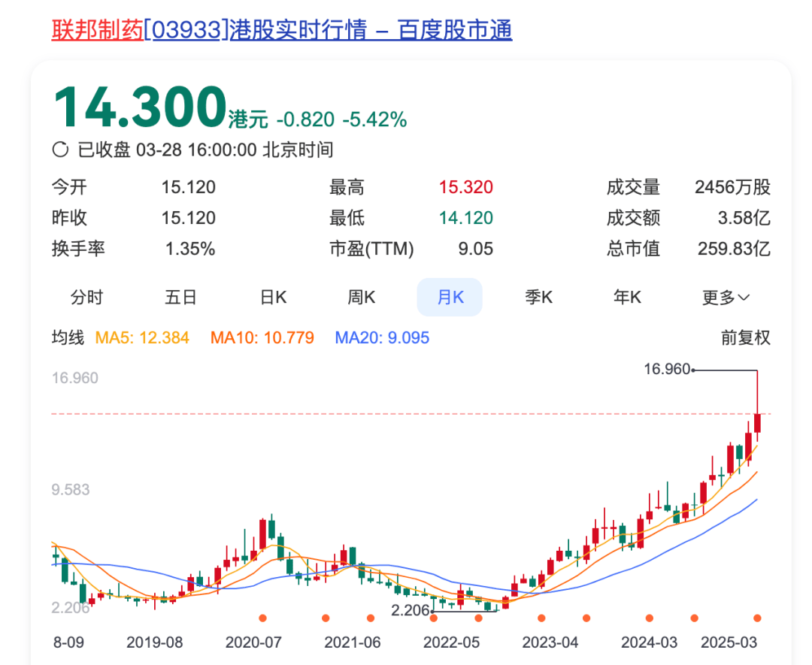Click the MA5: 12.384 indicator label
This screenshot has height=665, width=812.
pos(142,338)
